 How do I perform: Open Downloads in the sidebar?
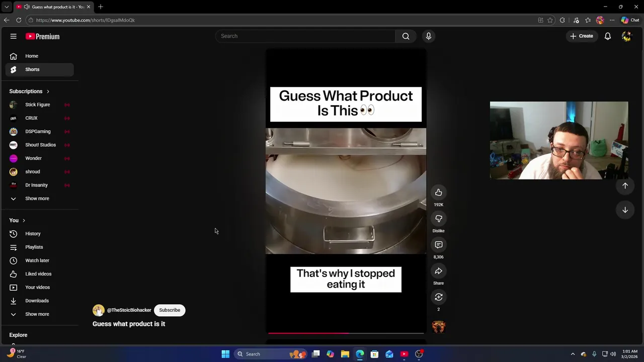coord(40,301)
